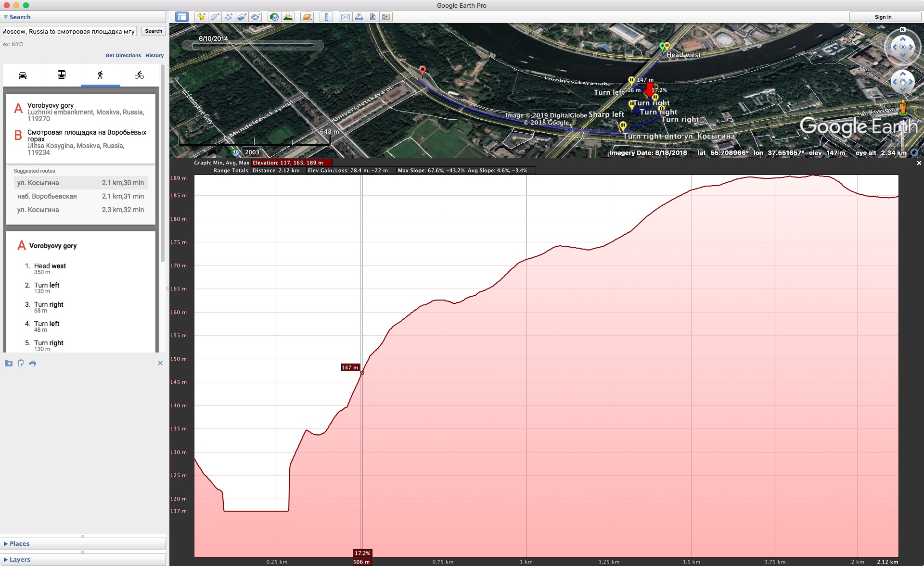Collapse the Search panel triangle
The height and width of the screenshot is (566, 924).
(x=5, y=17)
